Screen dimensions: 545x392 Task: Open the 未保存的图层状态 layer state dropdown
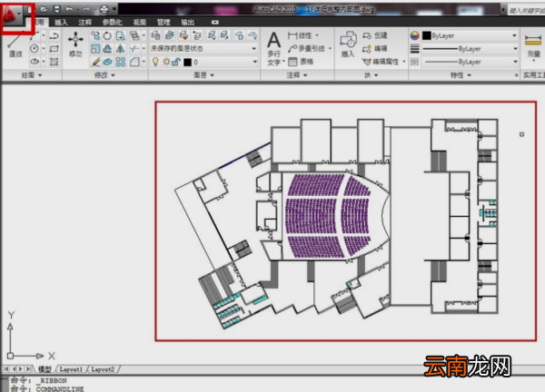[x=203, y=49]
